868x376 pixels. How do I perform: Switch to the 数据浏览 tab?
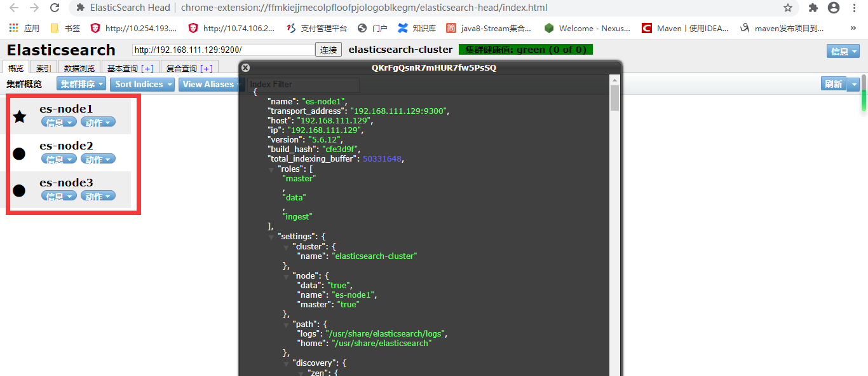pyautogui.click(x=79, y=68)
